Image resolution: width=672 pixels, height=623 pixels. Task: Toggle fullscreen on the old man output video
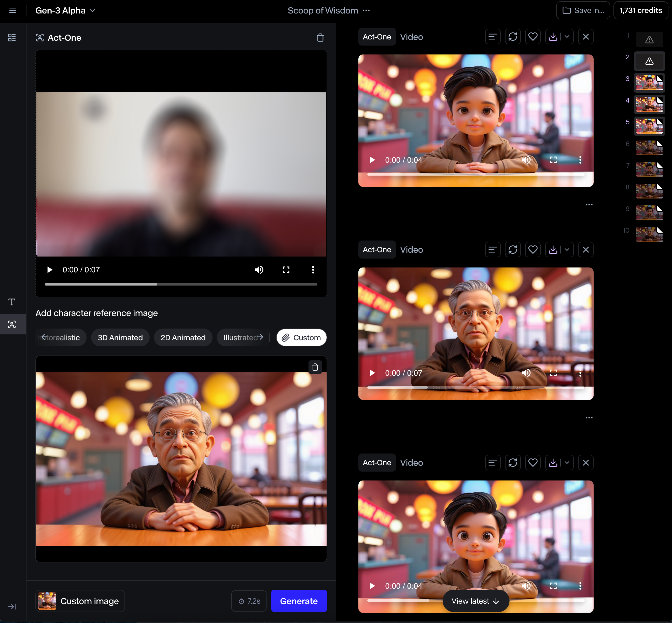pos(553,373)
